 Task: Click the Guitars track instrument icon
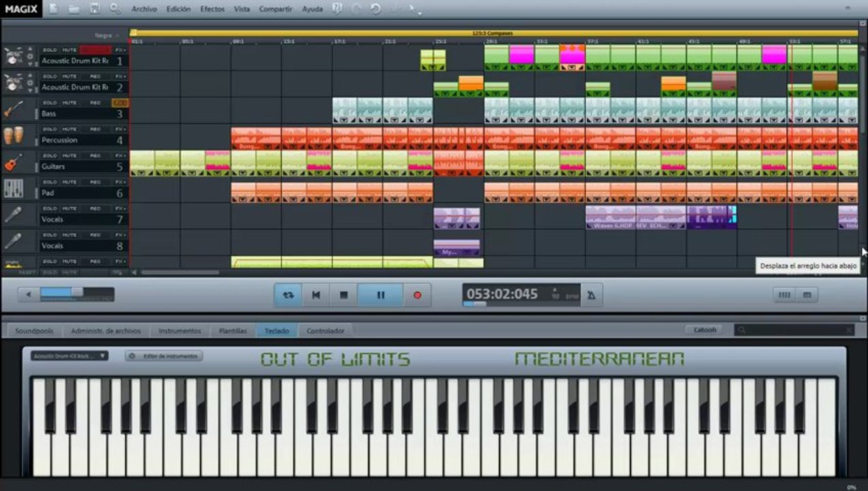point(13,162)
